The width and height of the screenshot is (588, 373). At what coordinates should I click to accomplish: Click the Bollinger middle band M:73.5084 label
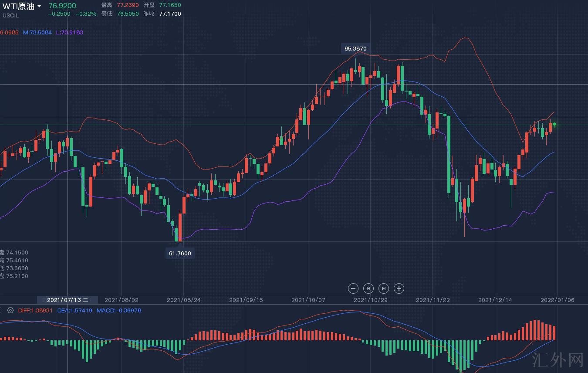(x=37, y=32)
